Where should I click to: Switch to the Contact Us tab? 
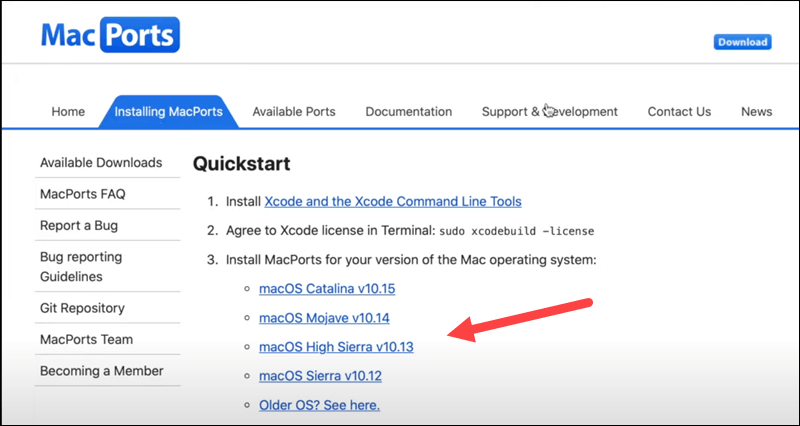coord(679,112)
